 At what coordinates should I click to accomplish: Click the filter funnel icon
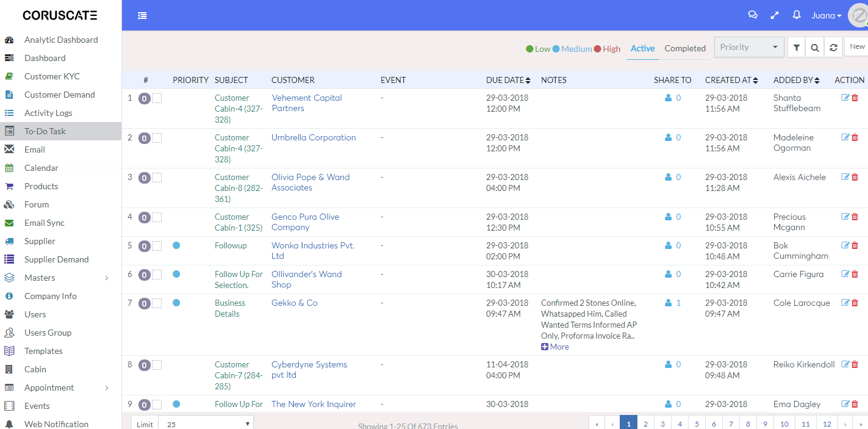[x=796, y=48]
